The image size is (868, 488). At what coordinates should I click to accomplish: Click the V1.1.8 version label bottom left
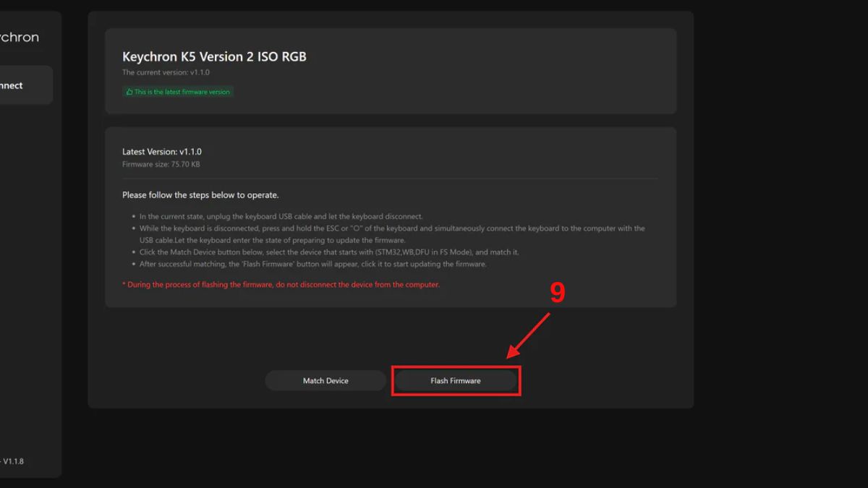14,461
